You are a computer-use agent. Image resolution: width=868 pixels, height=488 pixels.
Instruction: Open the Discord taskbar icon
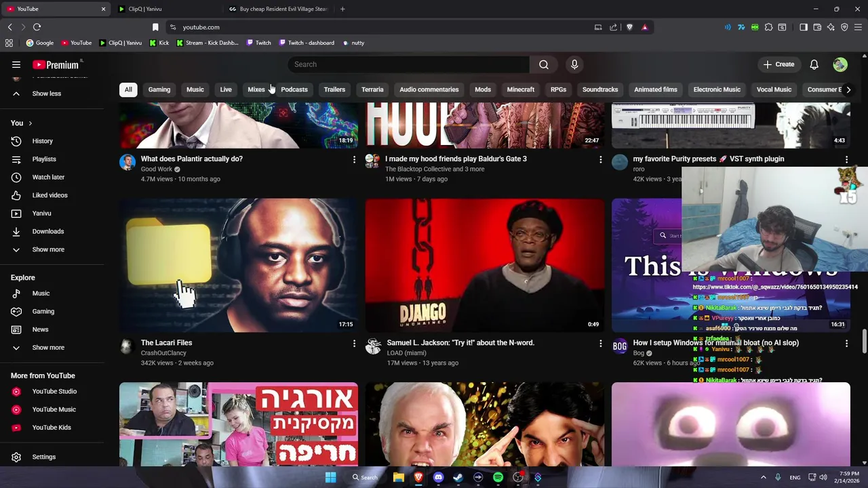[x=438, y=477]
